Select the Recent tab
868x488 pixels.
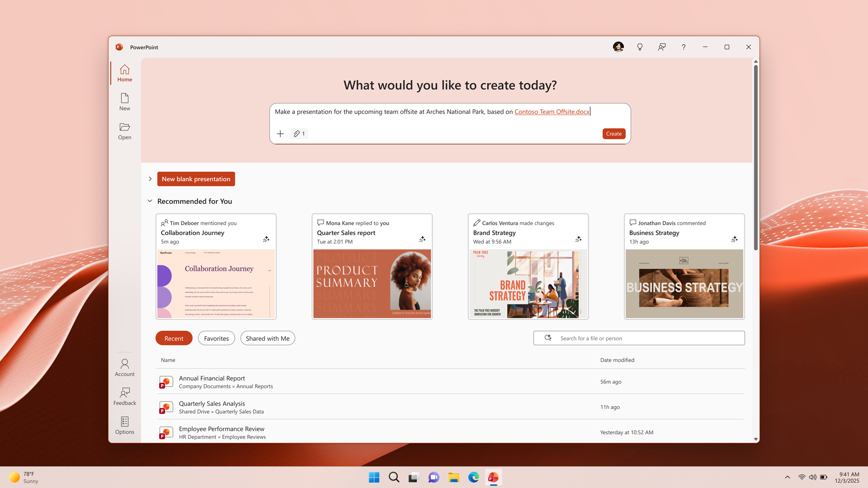pyautogui.click(x=174, y=338)
